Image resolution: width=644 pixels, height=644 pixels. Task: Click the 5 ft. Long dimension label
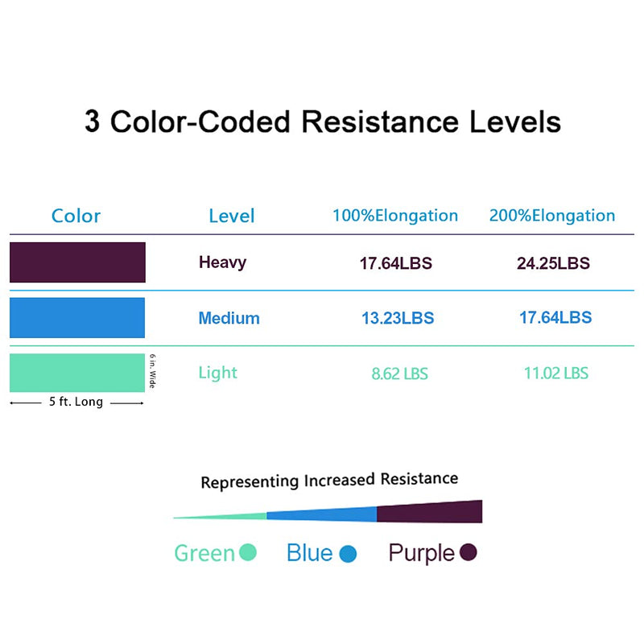click(x=76, y=402)
